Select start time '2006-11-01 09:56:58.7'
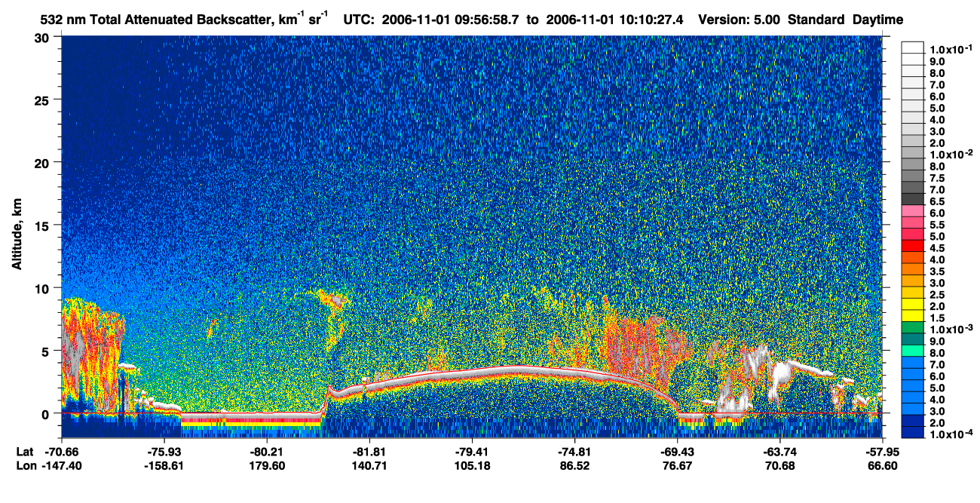This screenshot has width=980, height=503. (449, 20)
